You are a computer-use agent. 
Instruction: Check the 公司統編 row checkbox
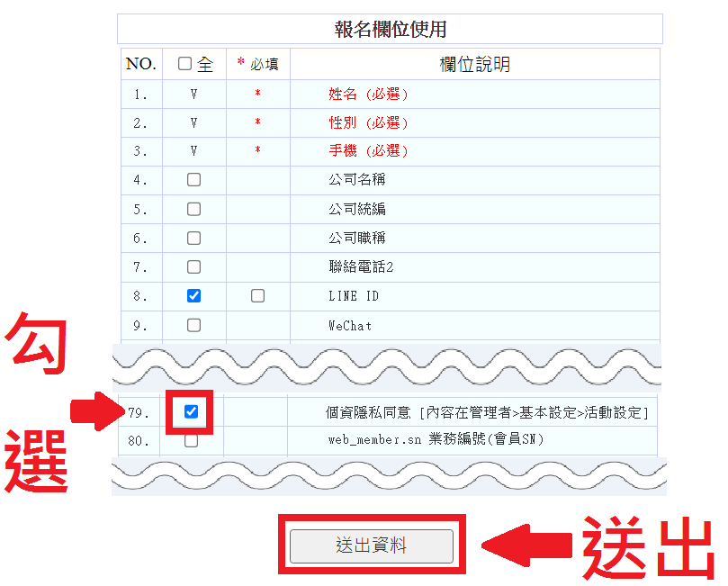point(193,209)
